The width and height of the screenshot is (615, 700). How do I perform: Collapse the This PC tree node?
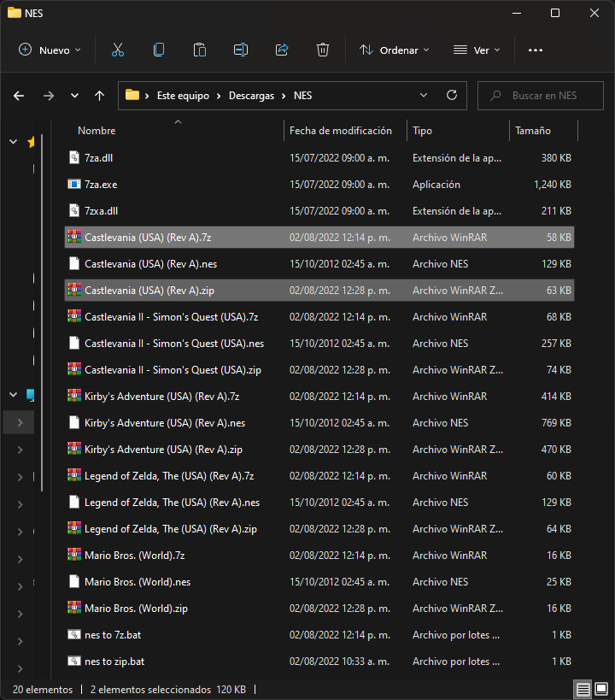[14, 394]
